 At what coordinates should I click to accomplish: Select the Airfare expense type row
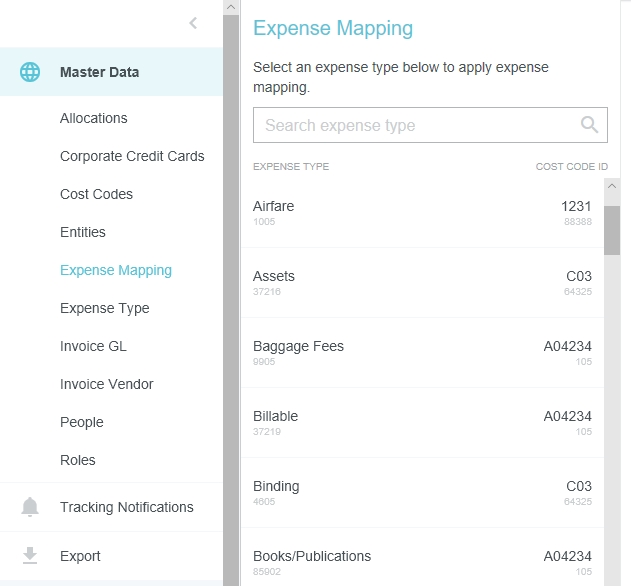point(422,212)
